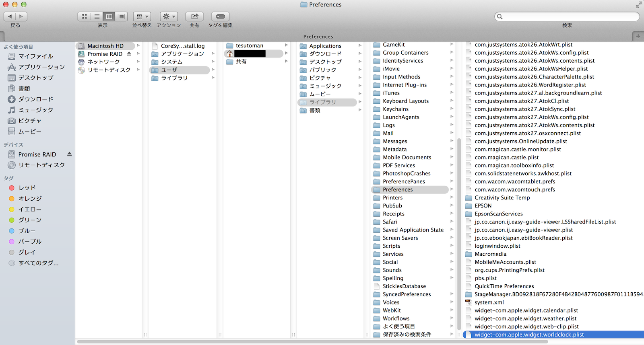644x345 pixels.
Task: Select the Preferences tab
Action: pyautogui.click(x=318, y=36)
